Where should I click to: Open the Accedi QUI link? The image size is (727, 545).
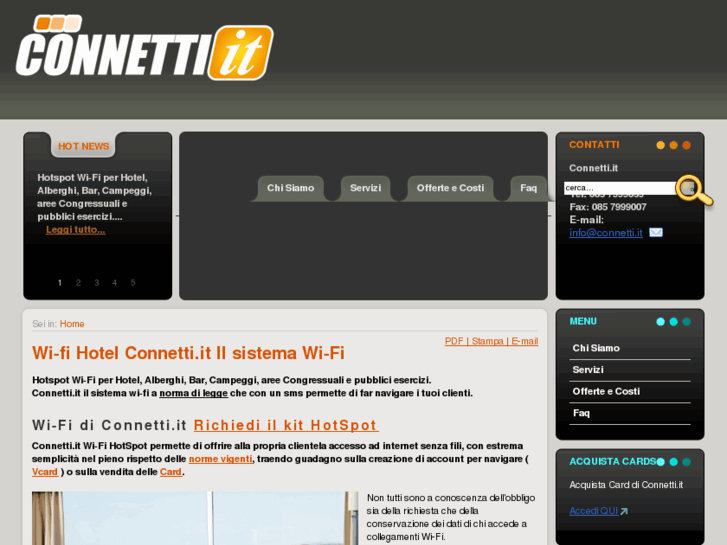click(593, 511)
